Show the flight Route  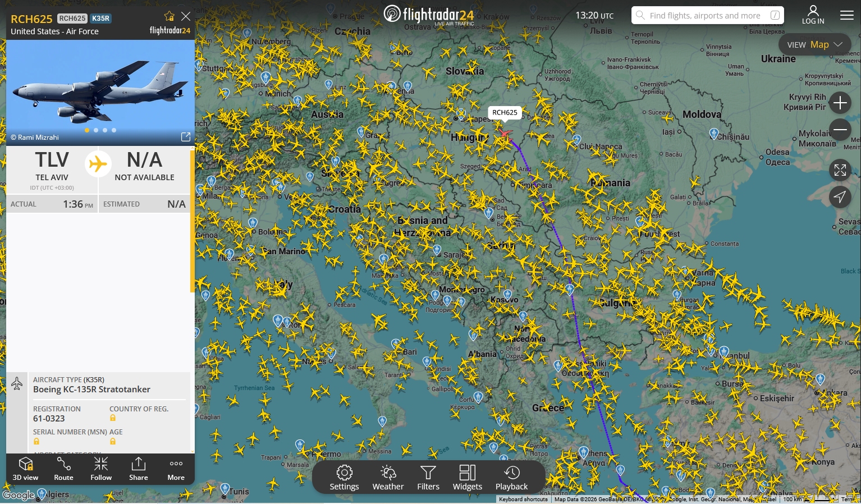tap(63, 469)
